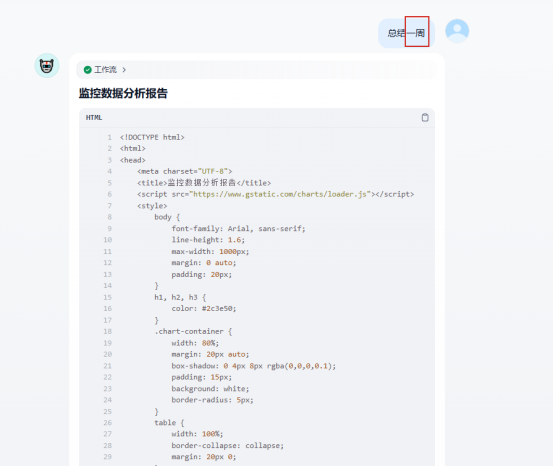554x466 pixels.
Task: Click the background: white line
Action: [210, 389]
